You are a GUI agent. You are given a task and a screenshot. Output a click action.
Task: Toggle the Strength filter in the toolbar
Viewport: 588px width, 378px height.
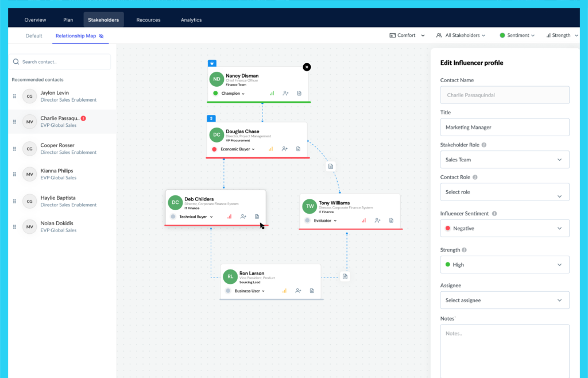pyautogui.click(x=562, y=35)
